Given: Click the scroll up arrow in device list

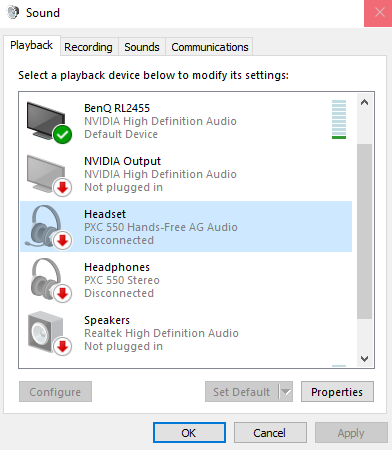Looking at the screenshot, I should click(364, 102).
